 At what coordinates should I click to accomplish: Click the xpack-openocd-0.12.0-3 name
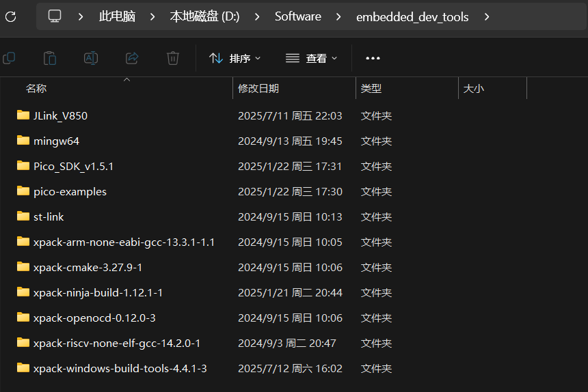(94, 318)
